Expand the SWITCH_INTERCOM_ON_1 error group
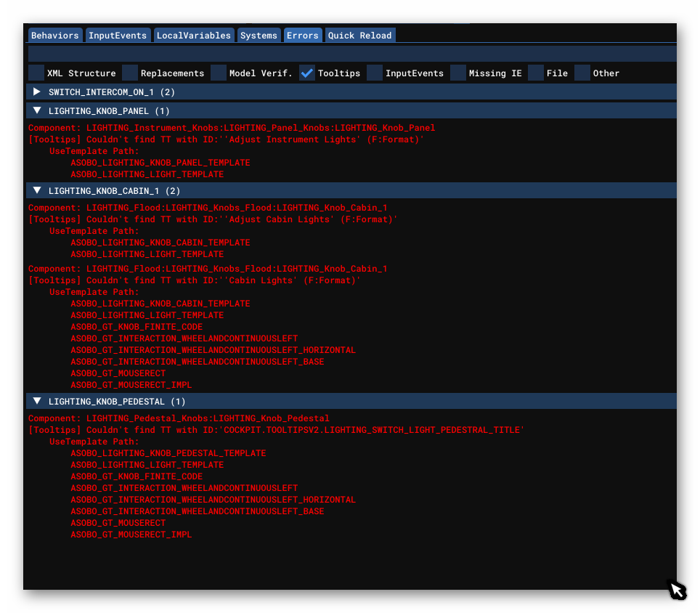 click(37, 92)
